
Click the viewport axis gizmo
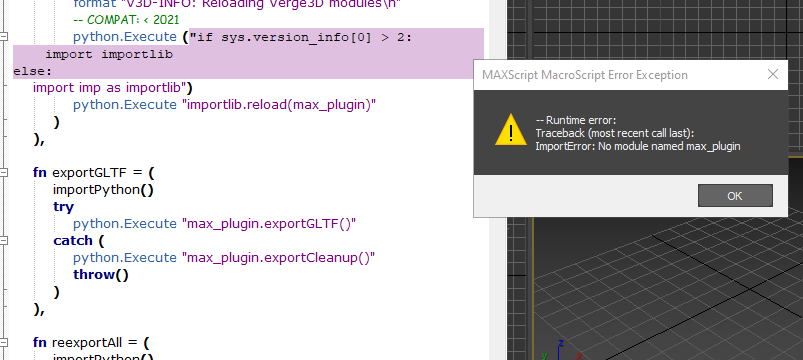pyautogui.click(x=560, y=350)
